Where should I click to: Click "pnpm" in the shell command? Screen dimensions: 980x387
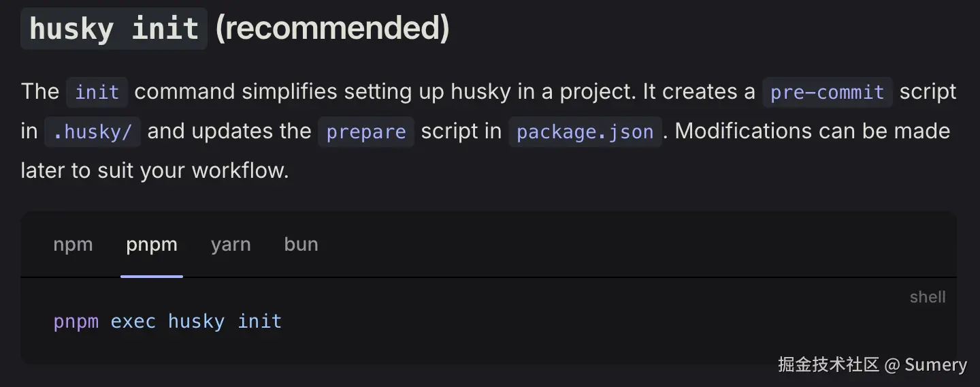(x=76, y=322)
